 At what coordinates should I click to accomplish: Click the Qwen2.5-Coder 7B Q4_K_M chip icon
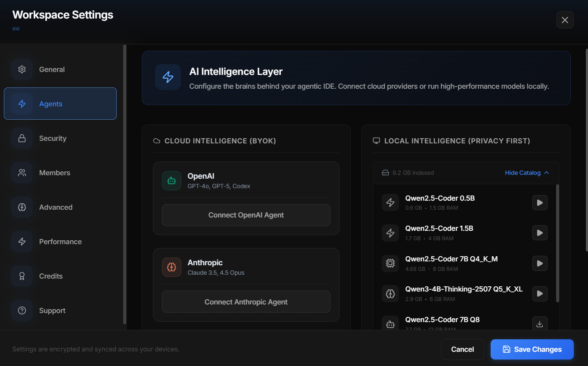[x=390, y=263]
